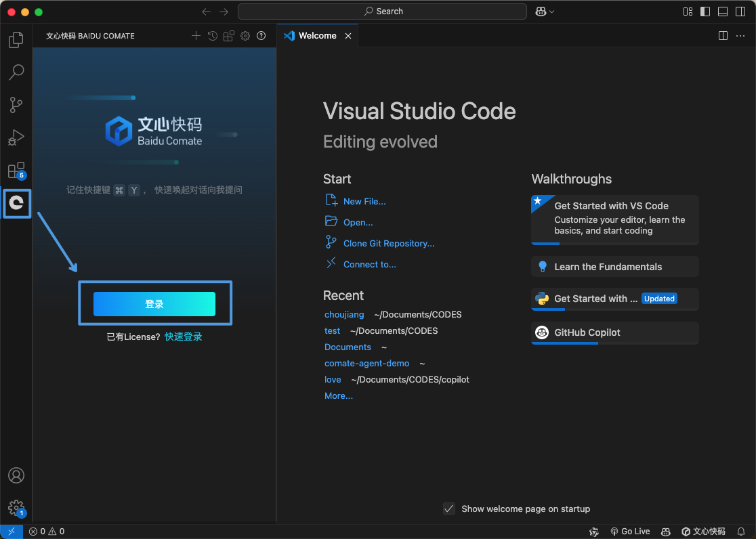Click the 登录 login button

tap(154, 304)
